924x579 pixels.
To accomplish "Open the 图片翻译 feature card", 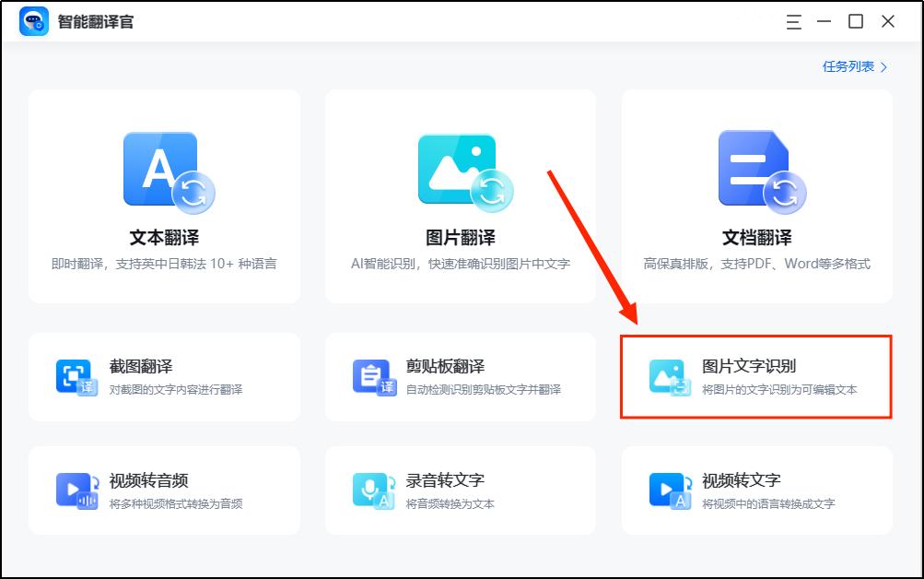I will point(460,194).
